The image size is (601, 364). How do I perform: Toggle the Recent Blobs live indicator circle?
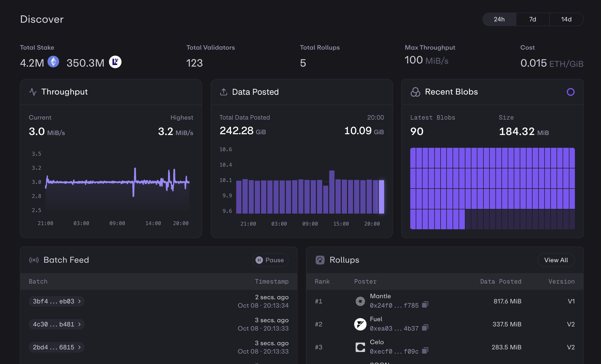pos(570,92)
